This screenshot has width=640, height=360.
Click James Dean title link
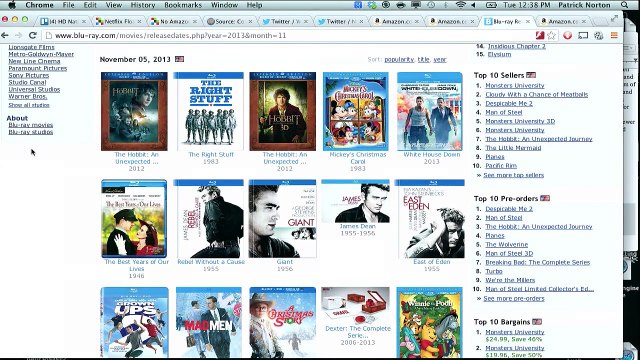[x=358, y=226]
